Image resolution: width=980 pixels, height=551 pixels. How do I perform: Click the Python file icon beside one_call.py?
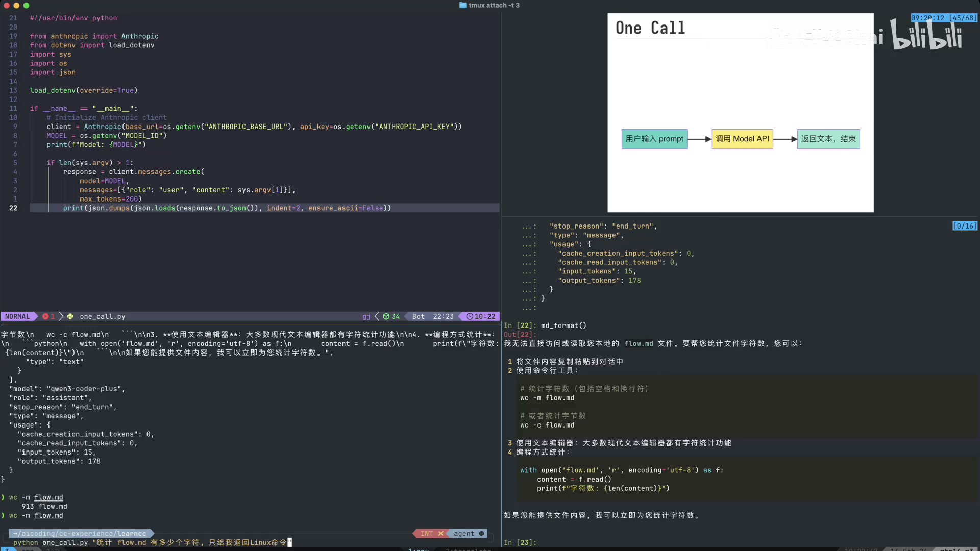[x=70, y=317]
